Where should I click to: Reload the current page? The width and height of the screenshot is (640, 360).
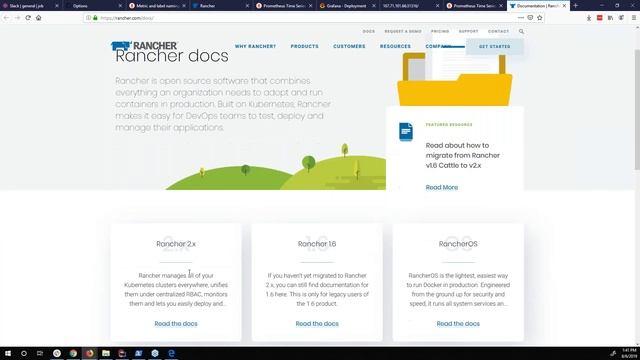click(28, 18)
